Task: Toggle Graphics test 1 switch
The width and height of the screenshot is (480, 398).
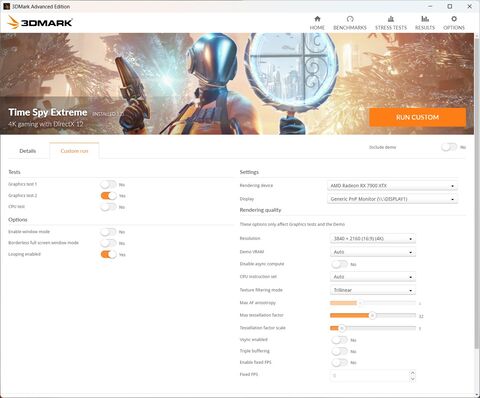Action: point(108,184)
